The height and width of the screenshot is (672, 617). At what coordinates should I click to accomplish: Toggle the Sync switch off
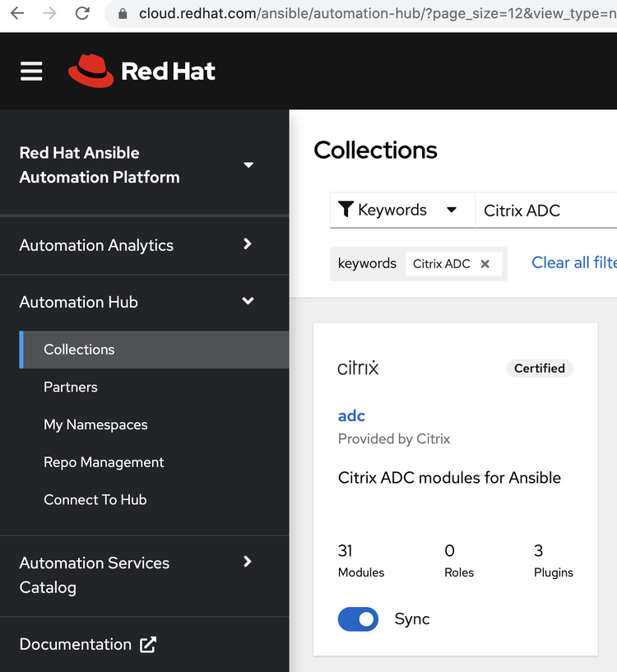tap(358, 619)
